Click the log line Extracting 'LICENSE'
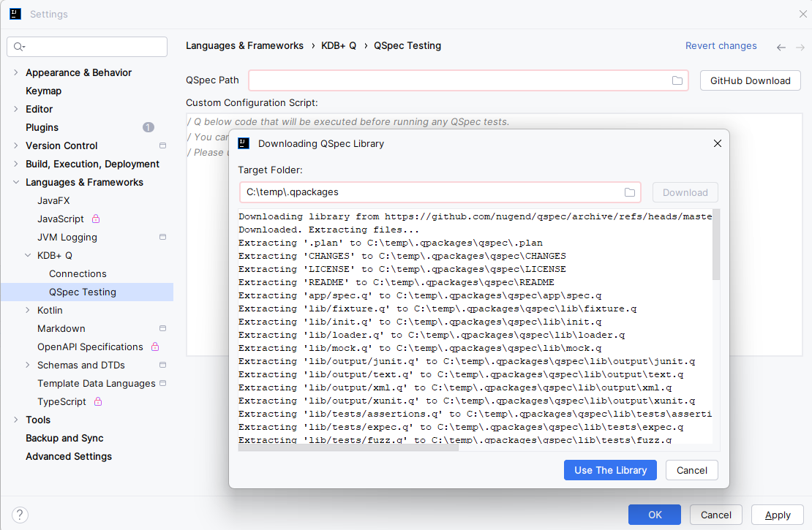This screenshot has height=530, width=812. click(x=402, y=269)
